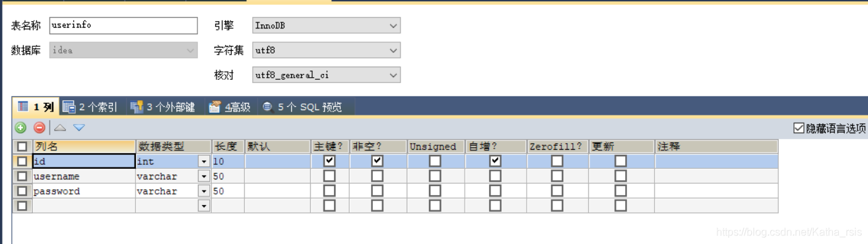The image size is (868, 244).
Task: Check Zerofill for password column
Action: (557, 191)
